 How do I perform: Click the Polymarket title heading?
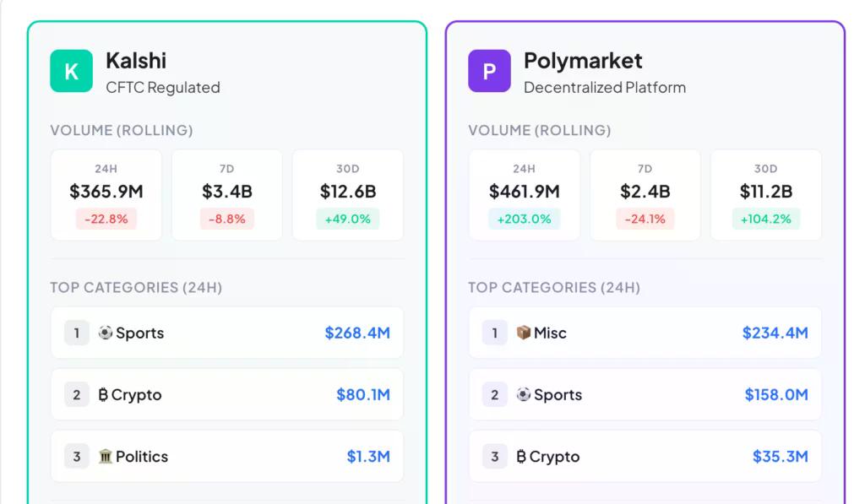pos(583,61)
